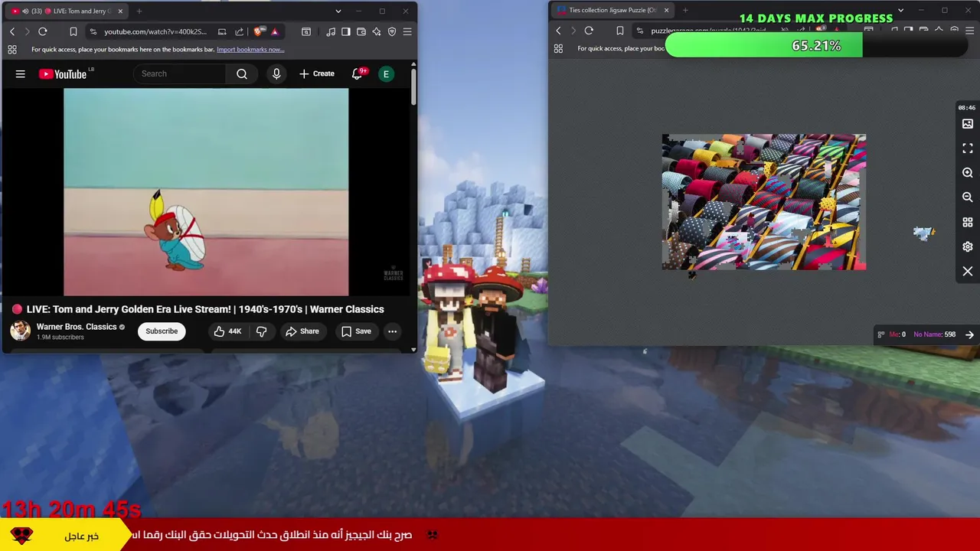Viewport: 980px width, 551px height.
Task: Click the 65.21% progress bar
Action: [x=816, y=46]
